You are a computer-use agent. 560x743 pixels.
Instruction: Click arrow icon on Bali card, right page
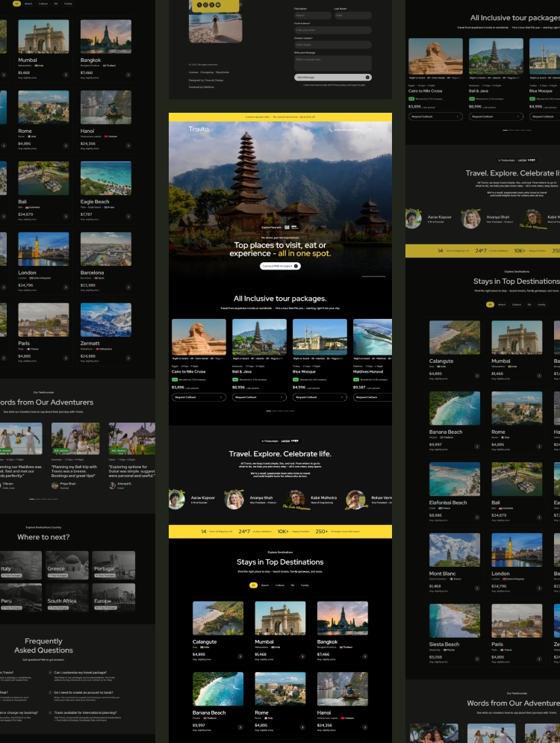(539, 517)
